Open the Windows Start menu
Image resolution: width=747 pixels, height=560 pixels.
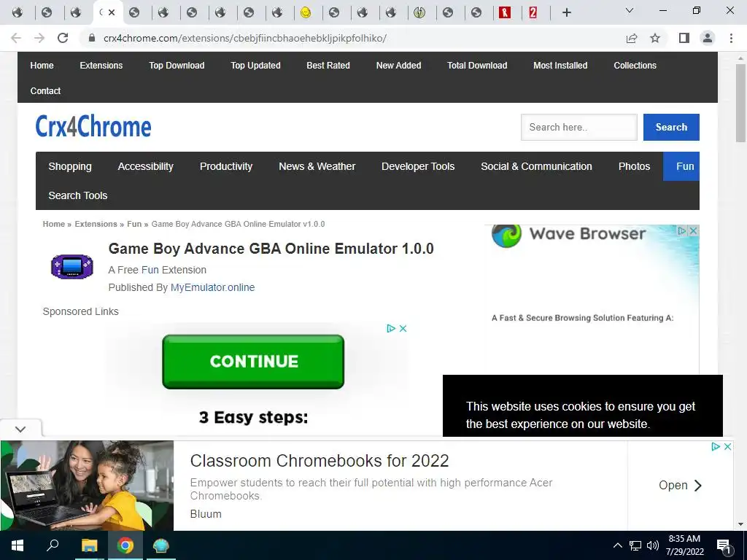[x=18, y=545]
